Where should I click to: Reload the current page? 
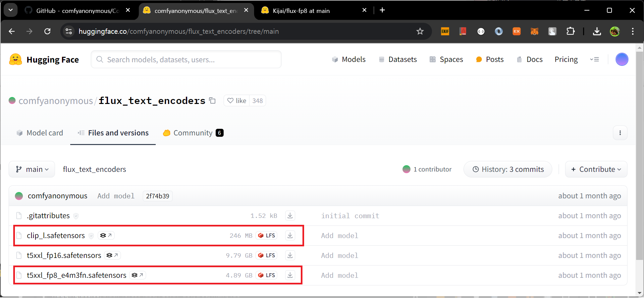47,31
